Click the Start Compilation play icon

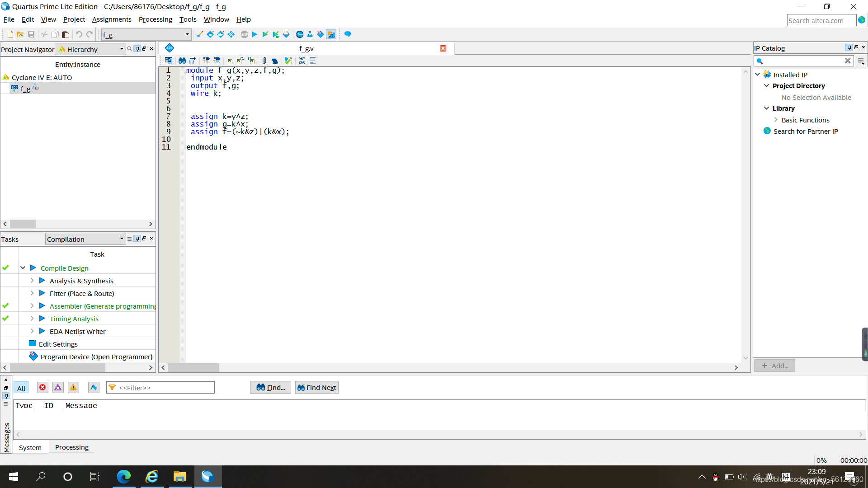[x=255, y=34]
